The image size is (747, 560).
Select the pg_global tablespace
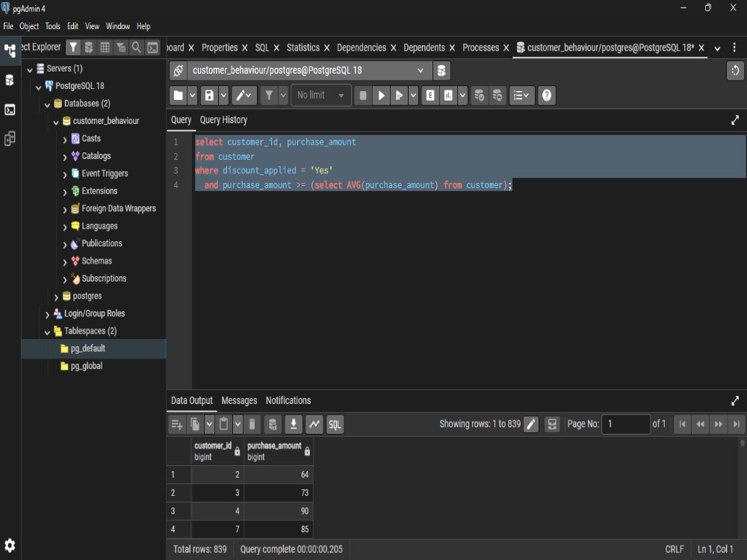[86, 366]
